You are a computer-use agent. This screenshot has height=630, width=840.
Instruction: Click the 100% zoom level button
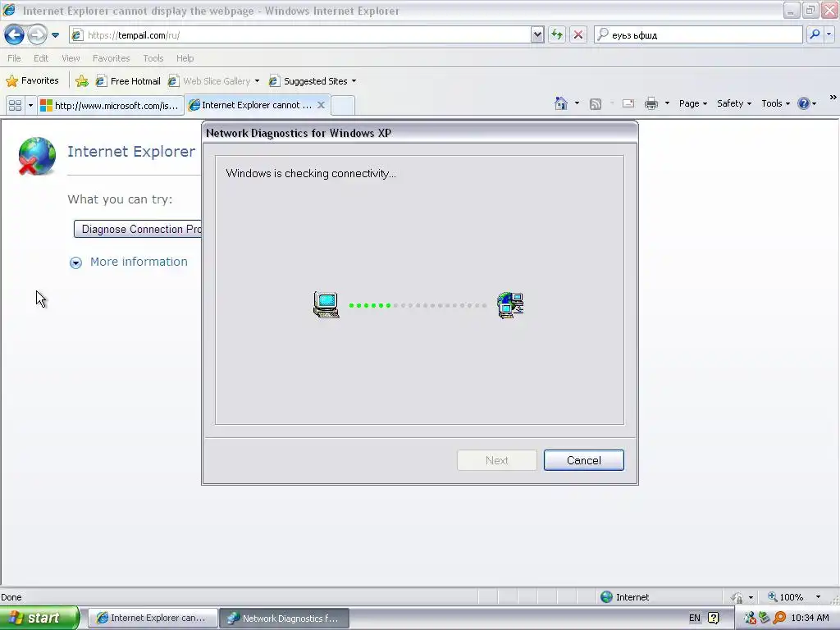click(785, 597)
